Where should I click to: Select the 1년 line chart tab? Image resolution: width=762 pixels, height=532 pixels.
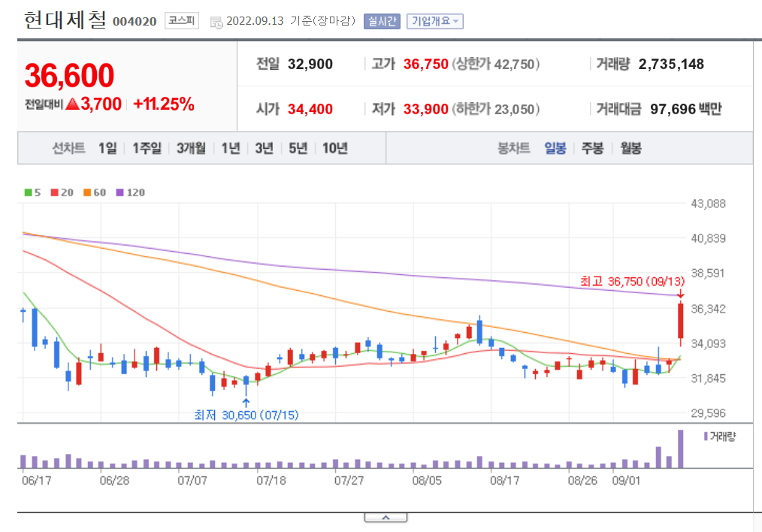pyautogui.click(x=231, y=148)
